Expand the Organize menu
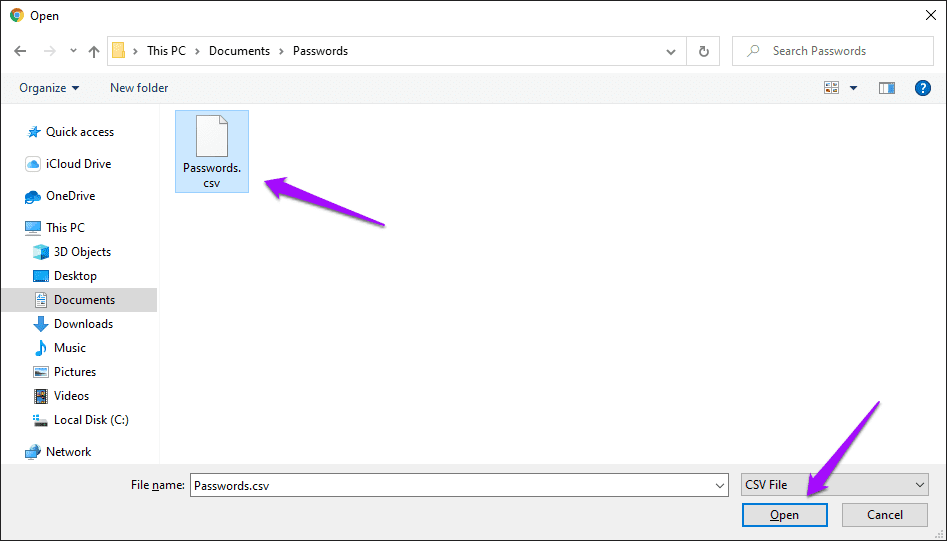 point(49,88)
